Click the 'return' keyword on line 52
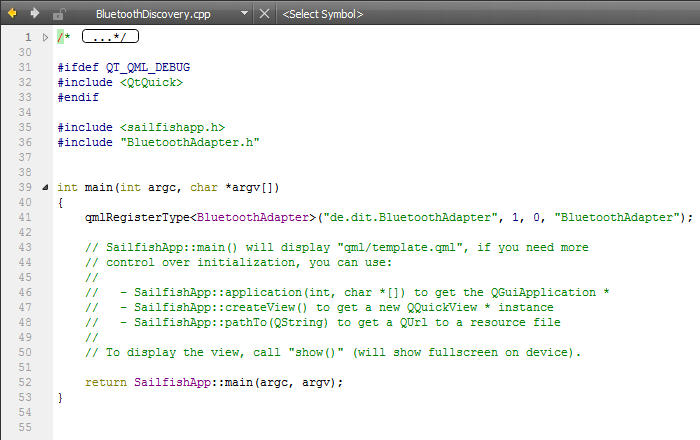The image size is (700, 440). point(106,382)
